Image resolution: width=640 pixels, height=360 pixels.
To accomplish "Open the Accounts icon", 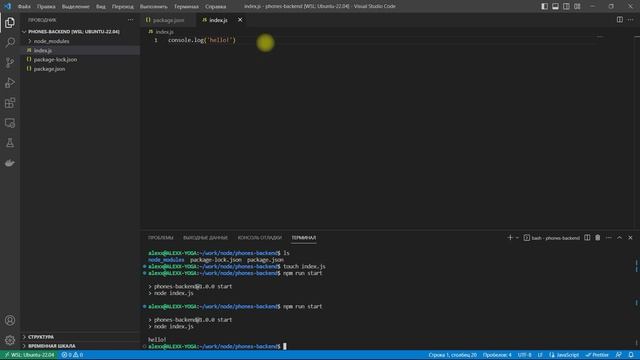I will (x=10, y=320).
